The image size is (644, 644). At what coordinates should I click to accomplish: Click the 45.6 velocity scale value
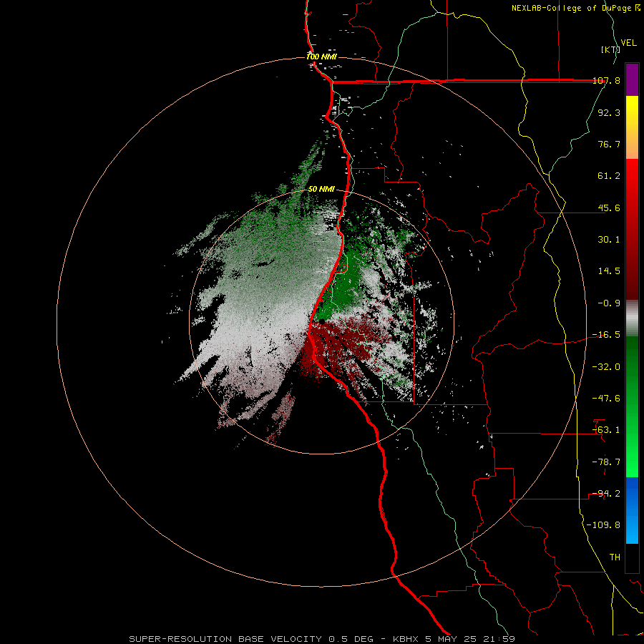pyautogui.click(x=609, y=208)
